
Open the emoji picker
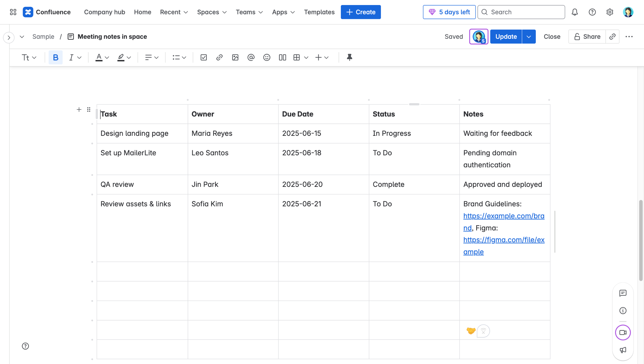coord(266,58)
